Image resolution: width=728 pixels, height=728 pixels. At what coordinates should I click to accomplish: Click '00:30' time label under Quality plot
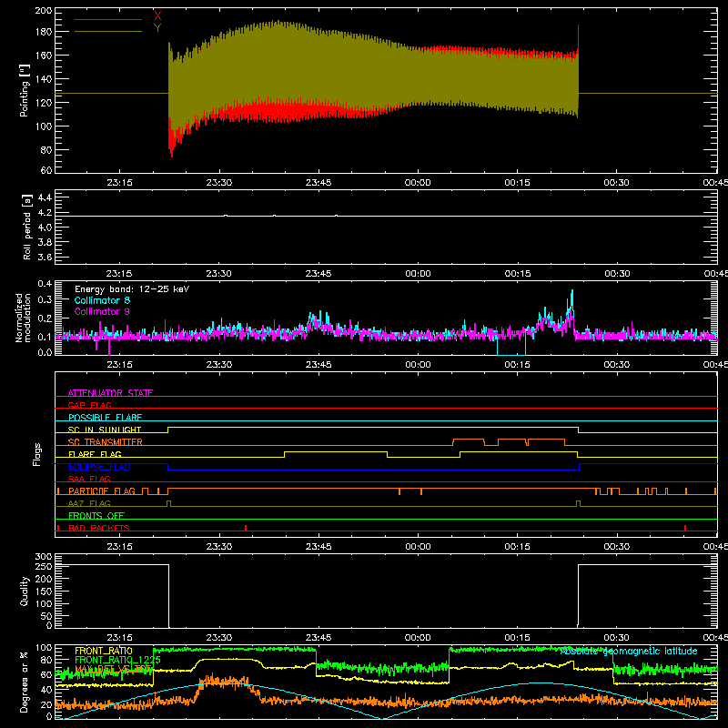pyautogui.click(x=617, y=638)
